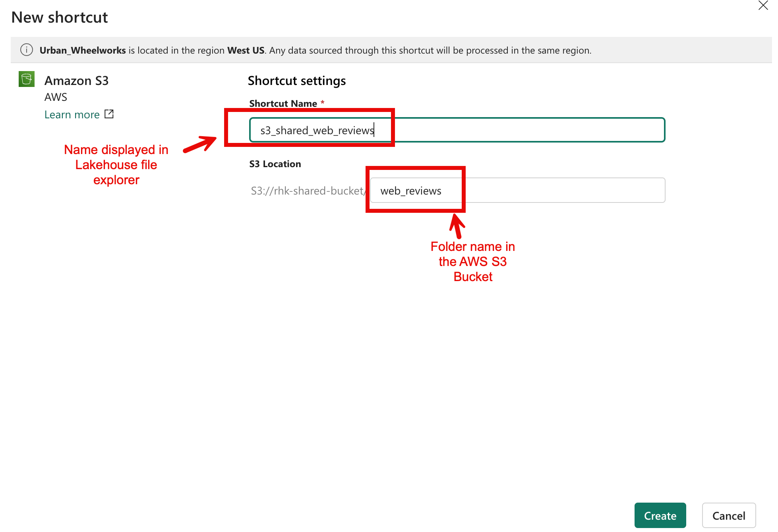Click the New shortcut dialog title
This screenshot has height=532, width=778.
60,17
